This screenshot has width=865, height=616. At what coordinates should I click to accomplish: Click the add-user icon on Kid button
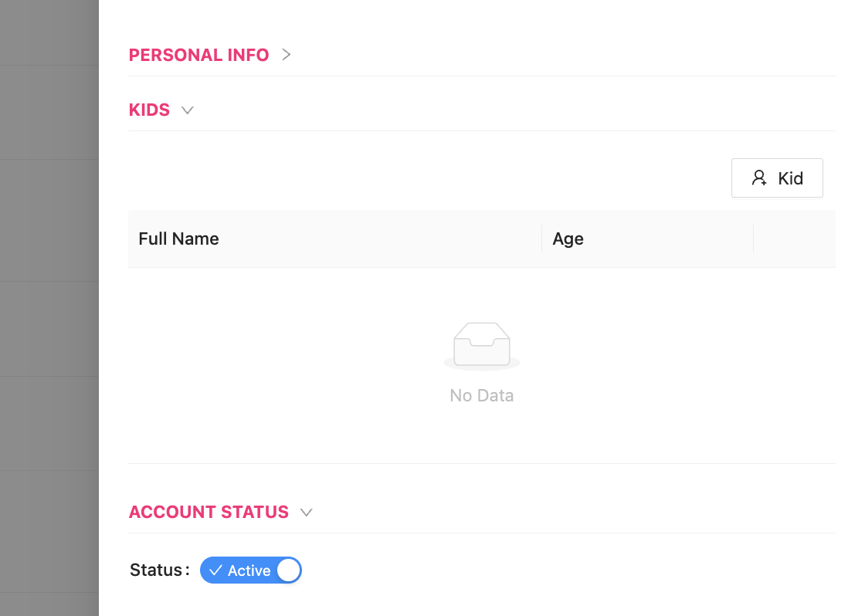[x=759, y=178]
